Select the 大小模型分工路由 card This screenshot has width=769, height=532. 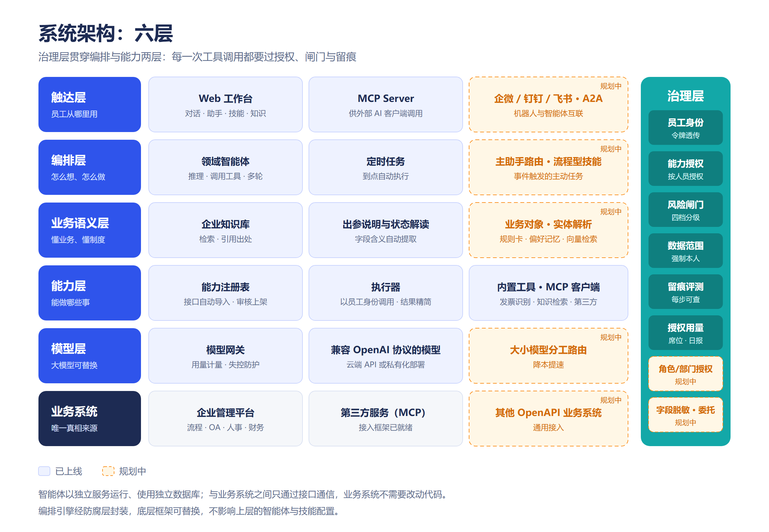point(548,356)
